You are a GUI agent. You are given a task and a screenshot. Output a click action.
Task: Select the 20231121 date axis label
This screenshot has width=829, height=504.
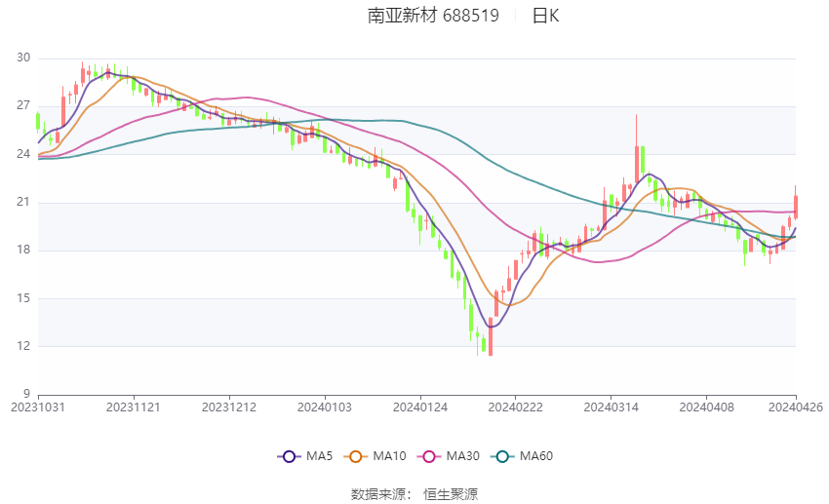coord(134,407)
